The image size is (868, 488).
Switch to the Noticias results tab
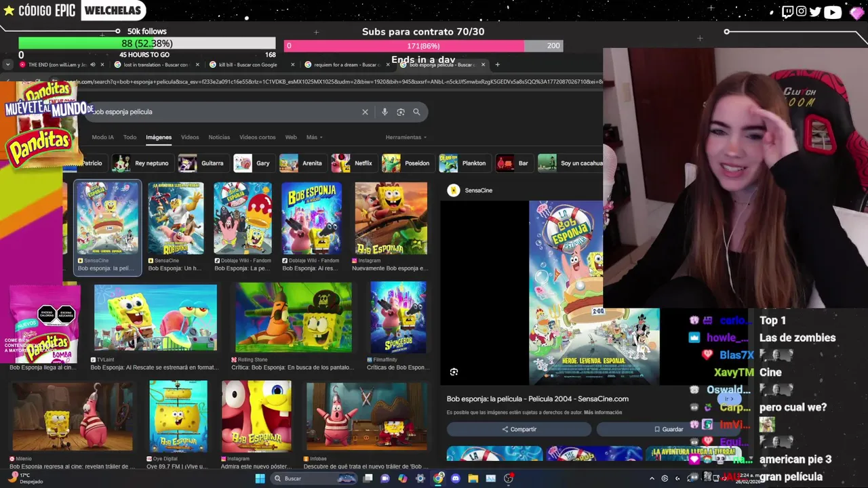click(219, 137)
